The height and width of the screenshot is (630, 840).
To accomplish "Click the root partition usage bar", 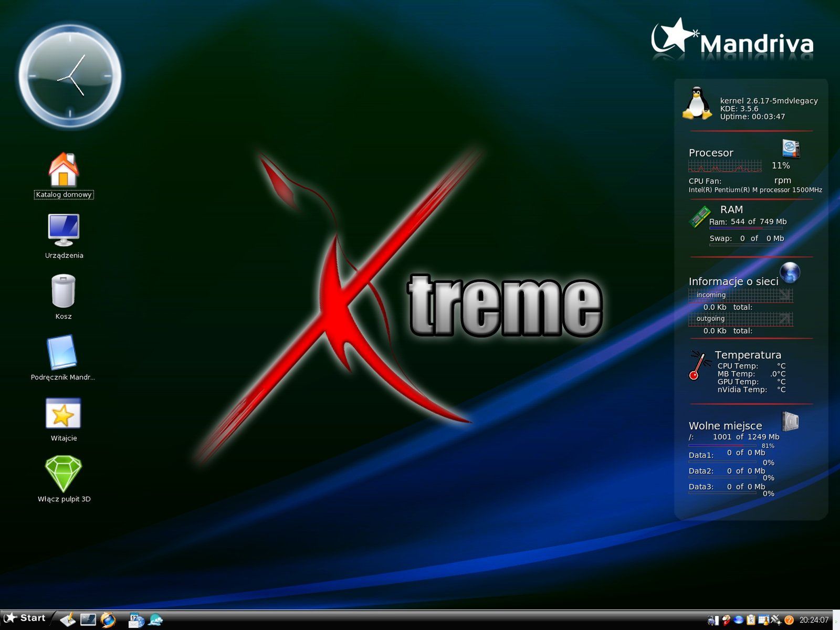I will coord(722,445).
